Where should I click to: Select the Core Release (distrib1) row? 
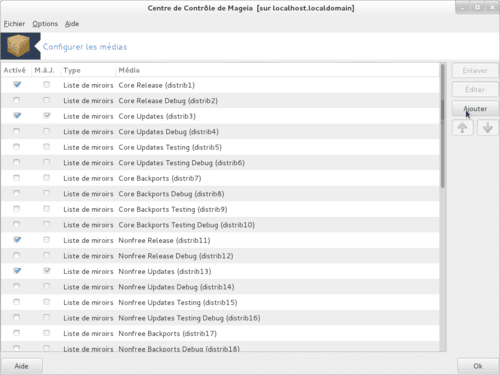pos(220,85)
